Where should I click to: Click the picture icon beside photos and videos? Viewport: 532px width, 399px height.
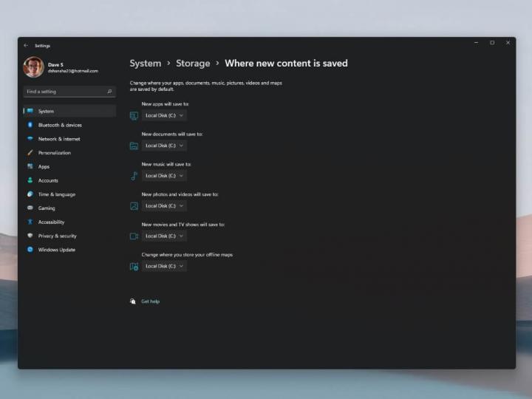coord(134,206)
